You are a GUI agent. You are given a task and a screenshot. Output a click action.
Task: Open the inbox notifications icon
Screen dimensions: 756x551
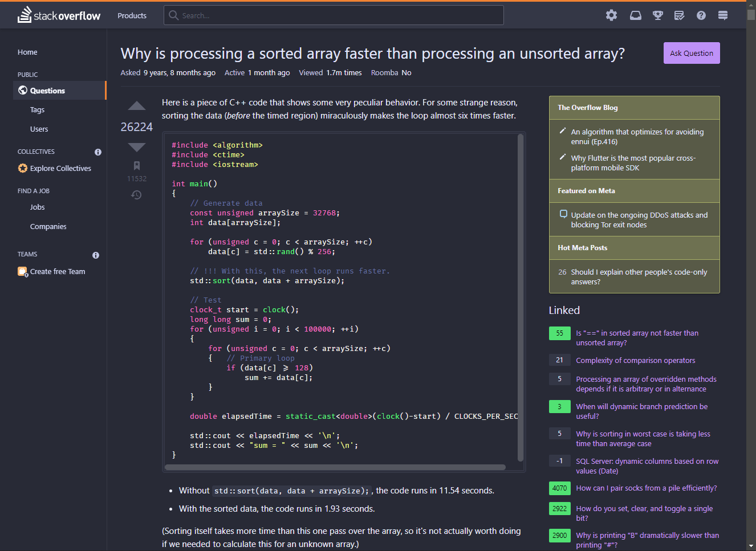(635, 15)
